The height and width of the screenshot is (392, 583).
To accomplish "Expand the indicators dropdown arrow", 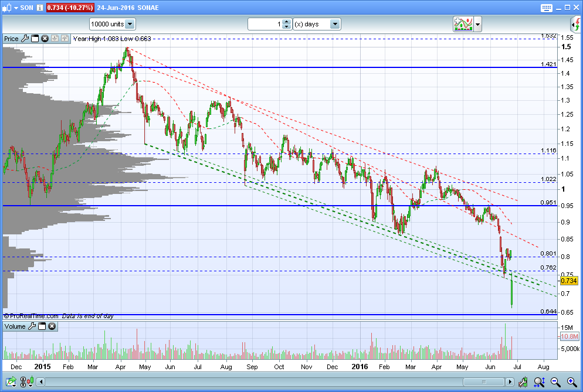I will (478, 25).
